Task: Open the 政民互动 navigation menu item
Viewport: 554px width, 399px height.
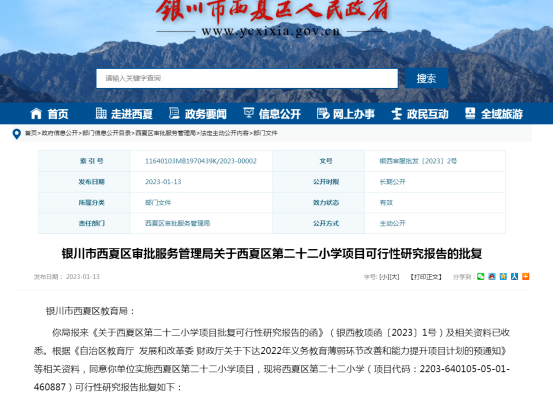Action: click(x=428, y=114)
